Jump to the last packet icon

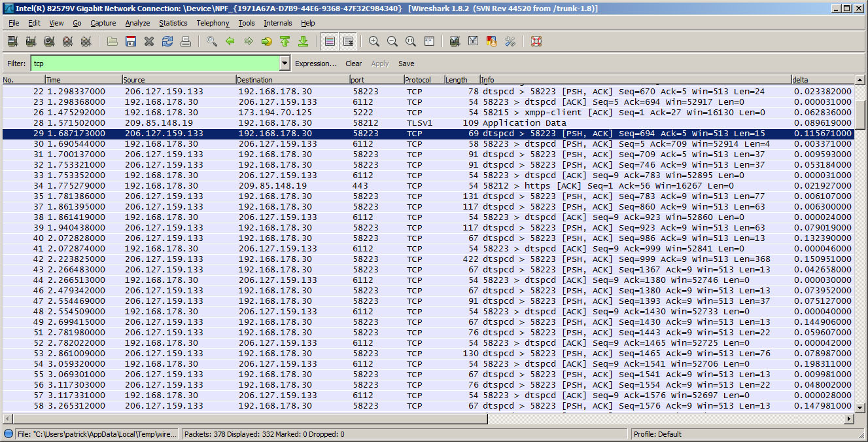click(303, 41)
